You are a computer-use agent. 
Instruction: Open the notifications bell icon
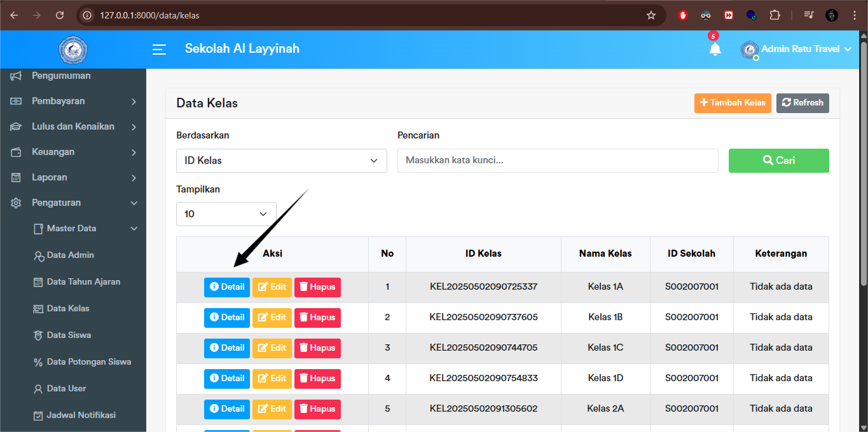pos(715,49)
